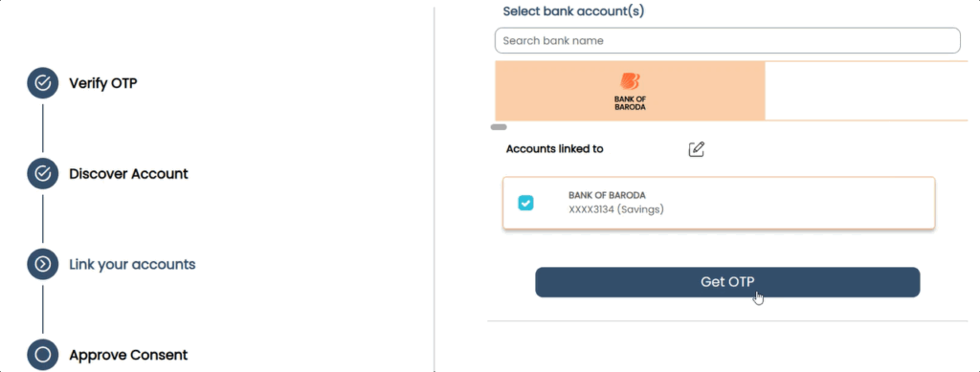This screenshot has width=980, height=372.
Task: Select the Discover Account checkmark step icon
Action: pos(42,173)
